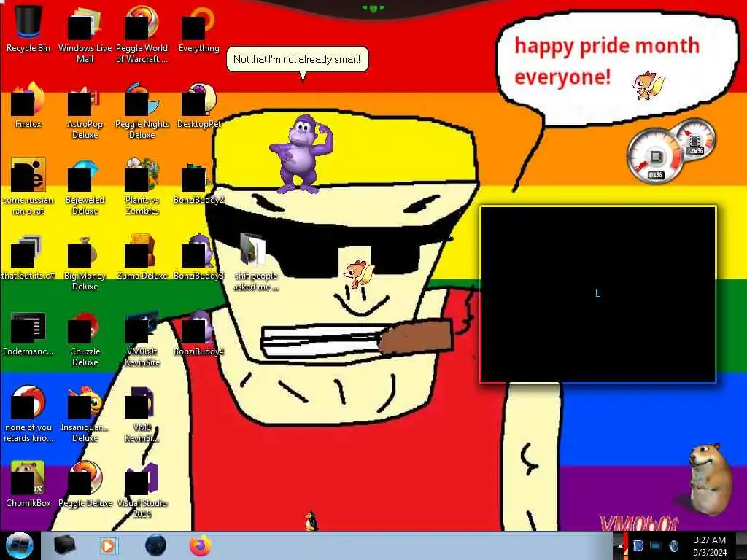The width and height of the screenshot is (747, 560).
Task: Launch Firefox from the taskbar
Action: tap(201, 545)
